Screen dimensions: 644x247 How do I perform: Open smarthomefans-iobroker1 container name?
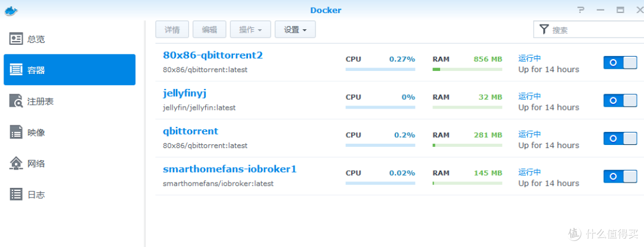230,169
